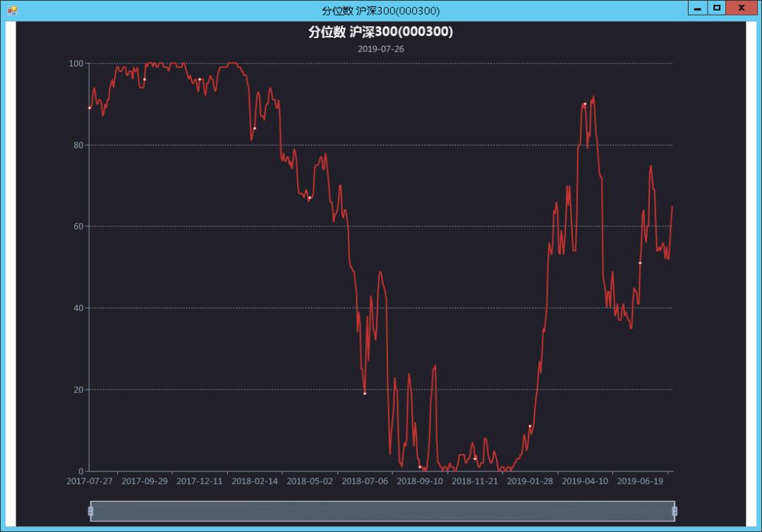Click the x-axis label 2018-11-21
The height and width of the screenshot is (532, 762).
pyautogui.click(x=475, y=481)
